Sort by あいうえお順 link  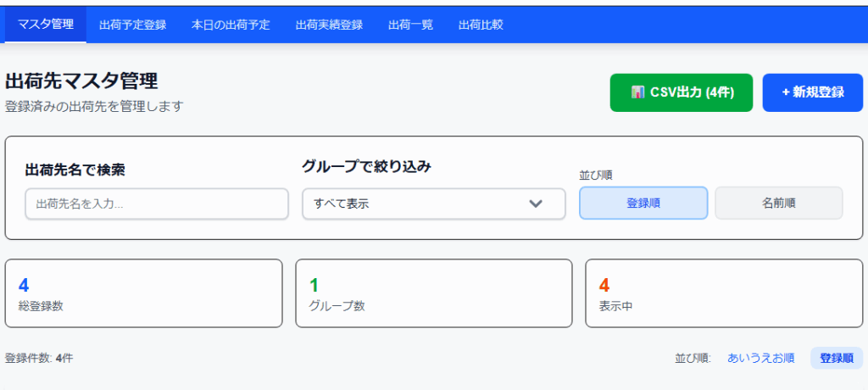tap(760, 358)
